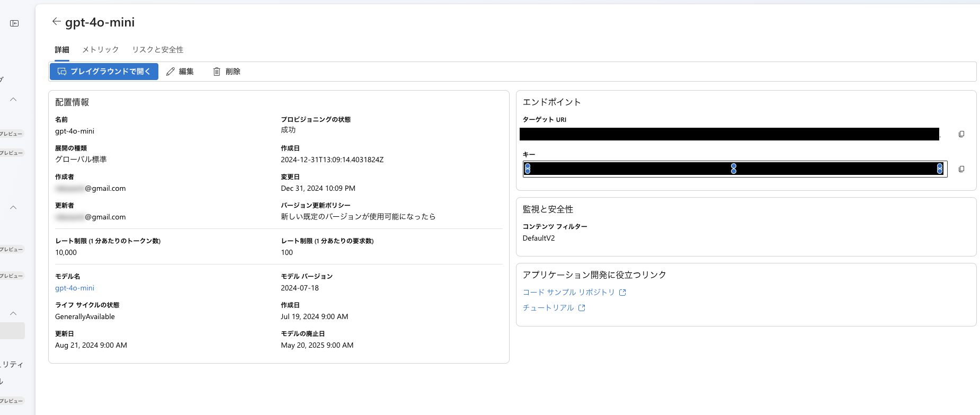
Task: Click the creation timestamp 2024-12-31T13:09:14.4031824Z
Action: tap(332, 160)
